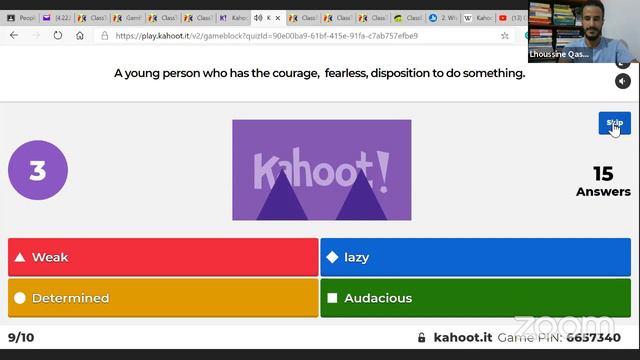
Task: Click the white circle icon on Determined
Action: point(20,298)
